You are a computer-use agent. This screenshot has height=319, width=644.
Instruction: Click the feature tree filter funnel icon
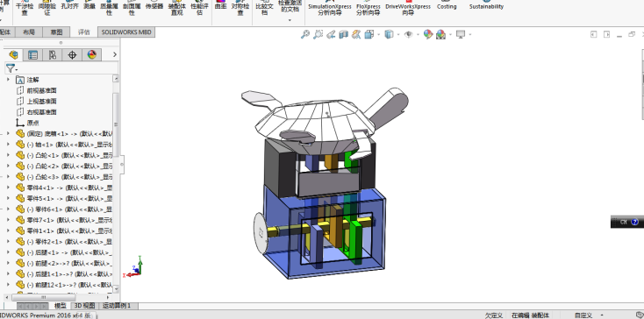point(11,68)
